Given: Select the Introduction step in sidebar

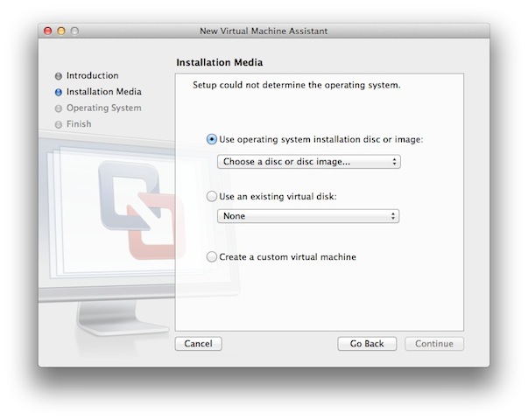Looking at the screenshot, I should pos(92,75).
